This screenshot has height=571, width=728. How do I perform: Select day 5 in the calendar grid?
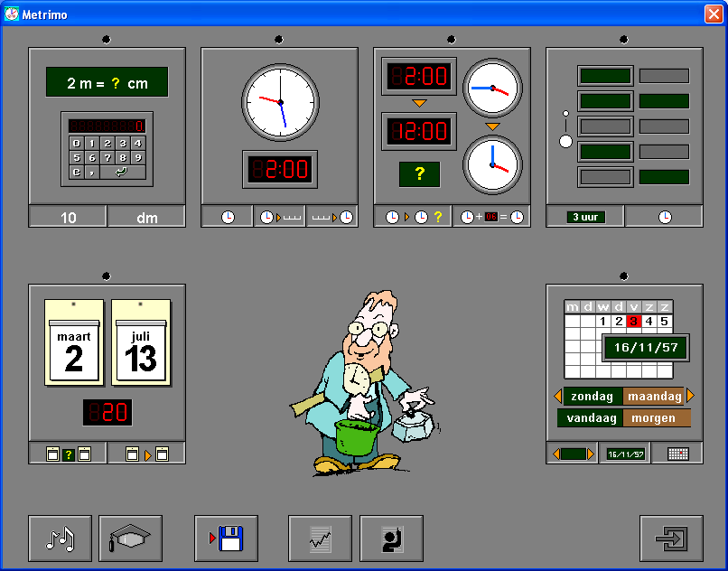[x=665, y=321]
